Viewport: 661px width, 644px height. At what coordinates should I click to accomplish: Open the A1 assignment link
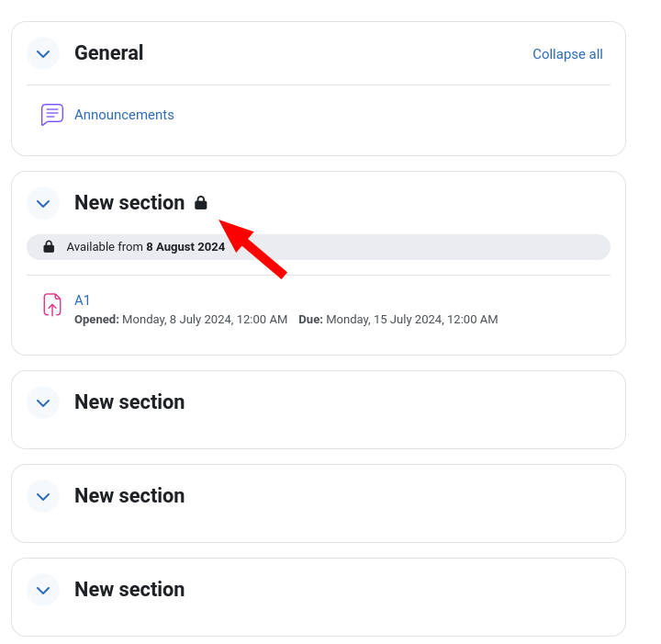tap(82, 300)
